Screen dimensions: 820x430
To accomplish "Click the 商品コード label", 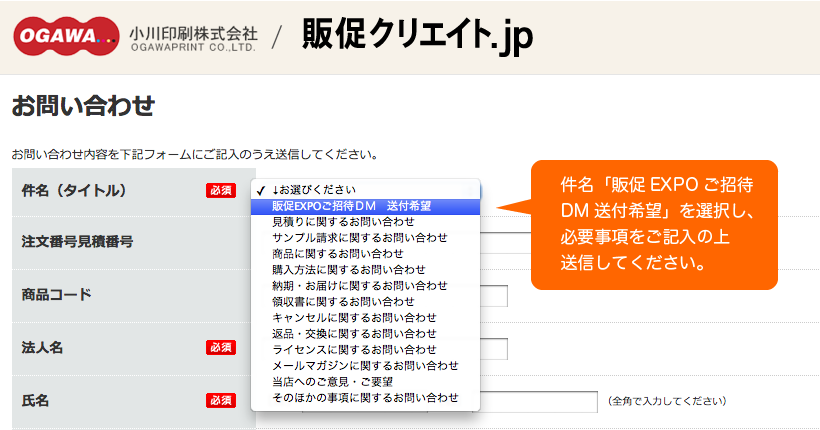I will 56,295.
